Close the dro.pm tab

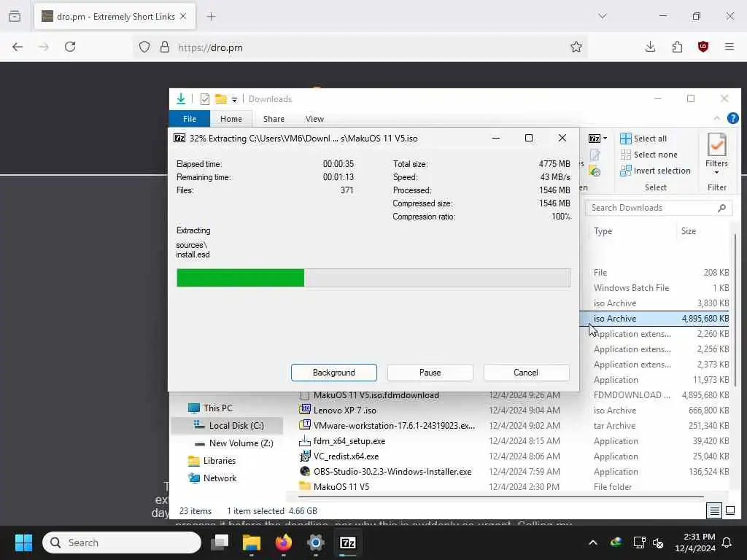183,17
